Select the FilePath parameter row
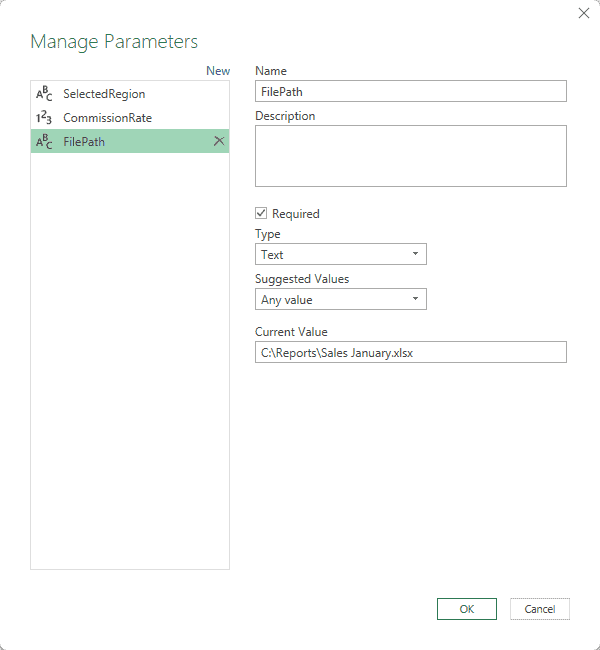Screen dimensions: 600x650 (x=130, y=141)
